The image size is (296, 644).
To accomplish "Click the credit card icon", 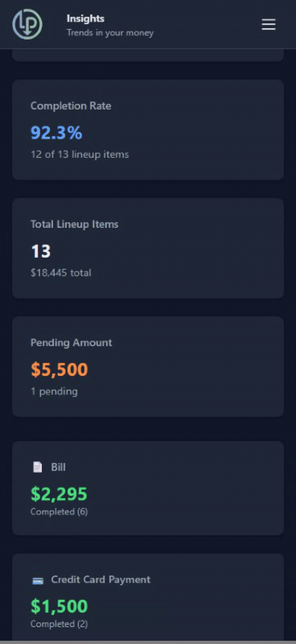I will coord(38,581).
